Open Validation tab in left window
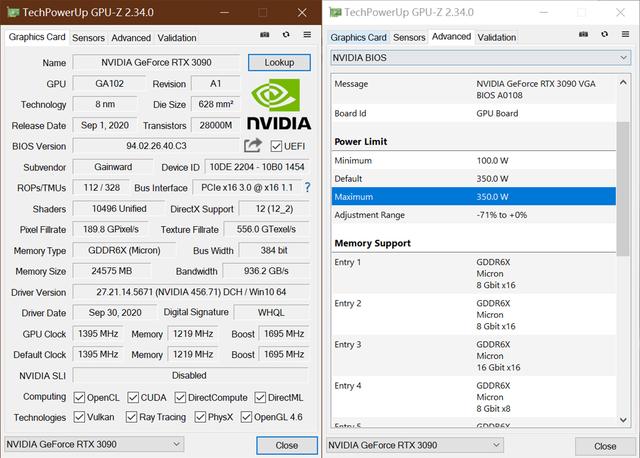Screen dimensions: 640x458 177,38
